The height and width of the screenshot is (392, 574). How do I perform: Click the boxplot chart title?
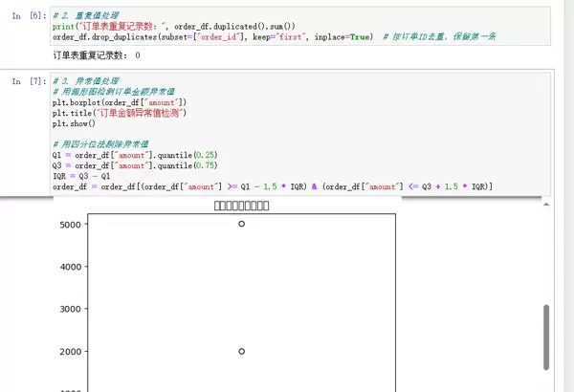[241, 206]
